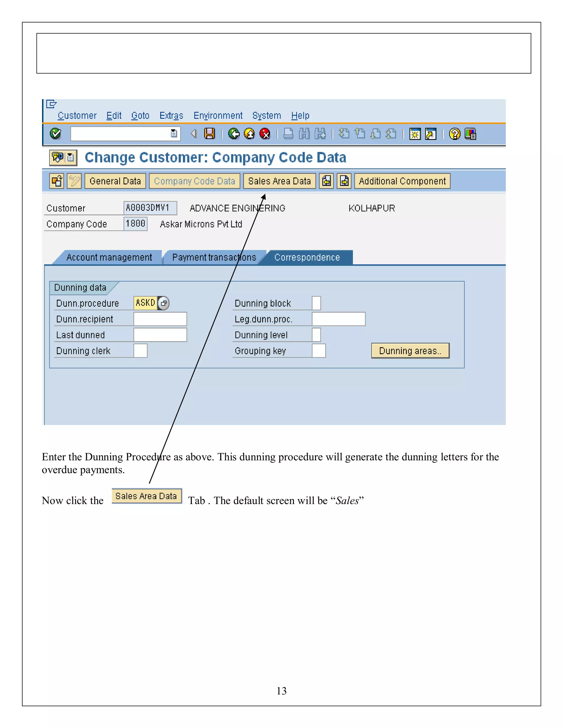Open the command field history dropdown
Screen dimensions: 563x728
174,134
